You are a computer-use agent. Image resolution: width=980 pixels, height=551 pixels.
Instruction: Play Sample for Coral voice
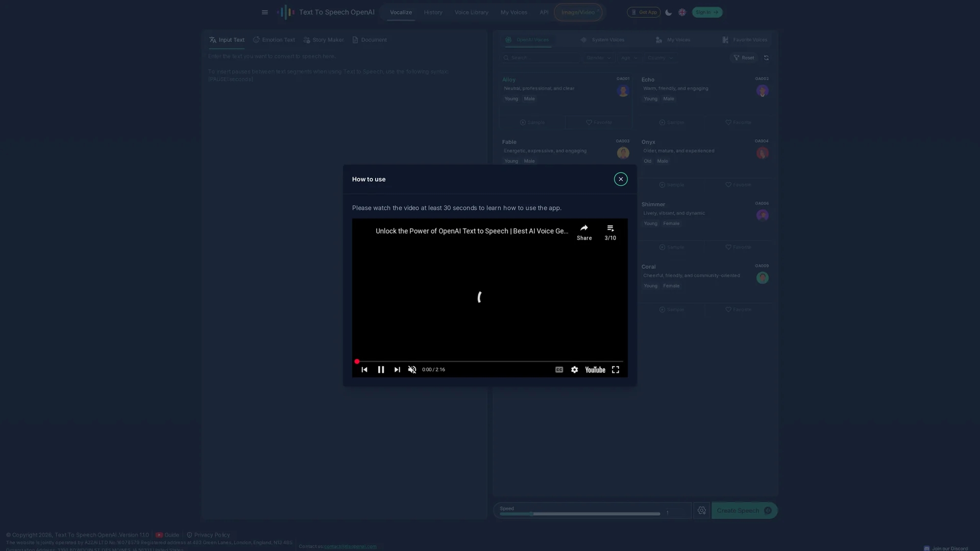[672, 309]
